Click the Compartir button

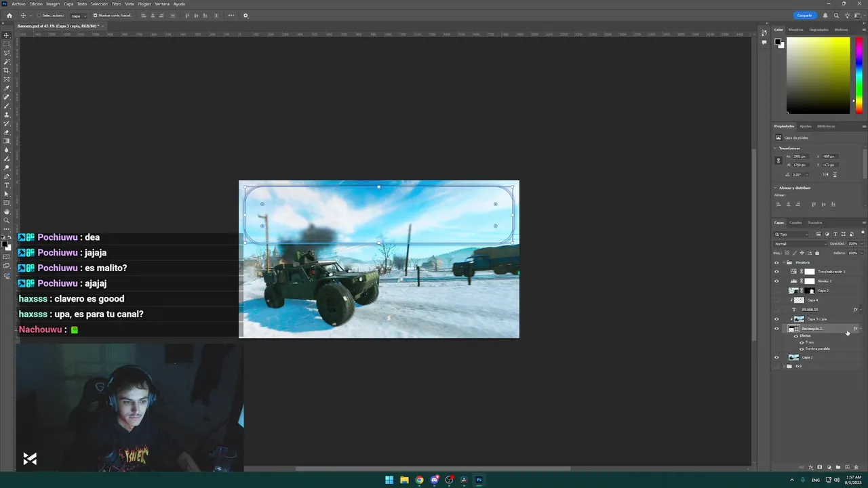(x=805, y=16)
